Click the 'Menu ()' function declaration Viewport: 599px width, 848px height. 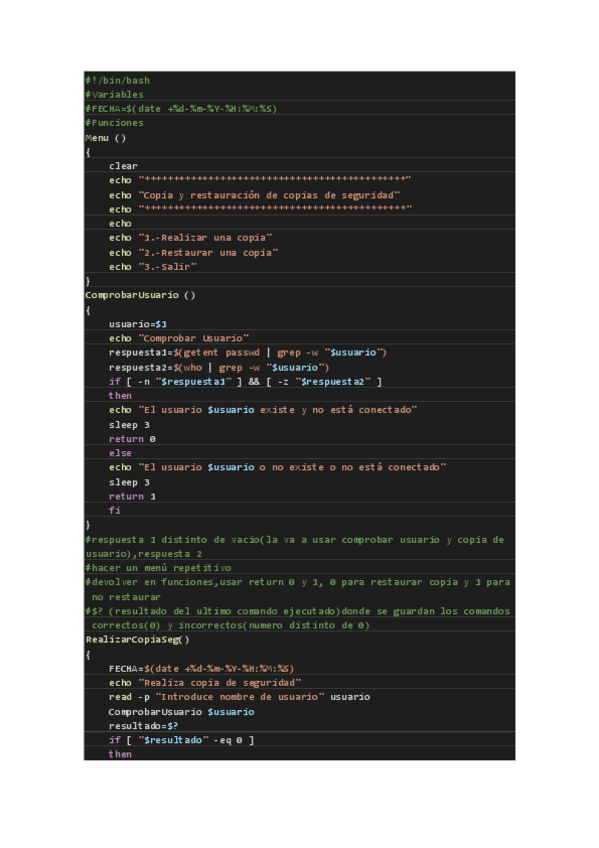pyautogui.click(x=105, y=138)
